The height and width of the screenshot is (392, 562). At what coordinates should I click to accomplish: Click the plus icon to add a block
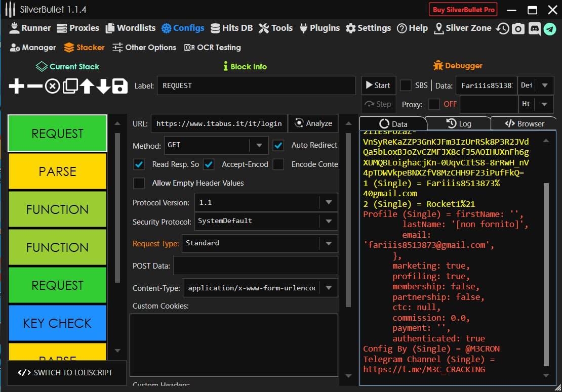(17, 86)
